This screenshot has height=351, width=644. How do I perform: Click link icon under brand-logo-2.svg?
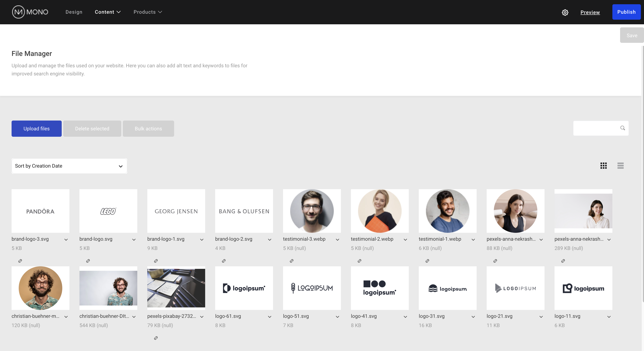224,261
